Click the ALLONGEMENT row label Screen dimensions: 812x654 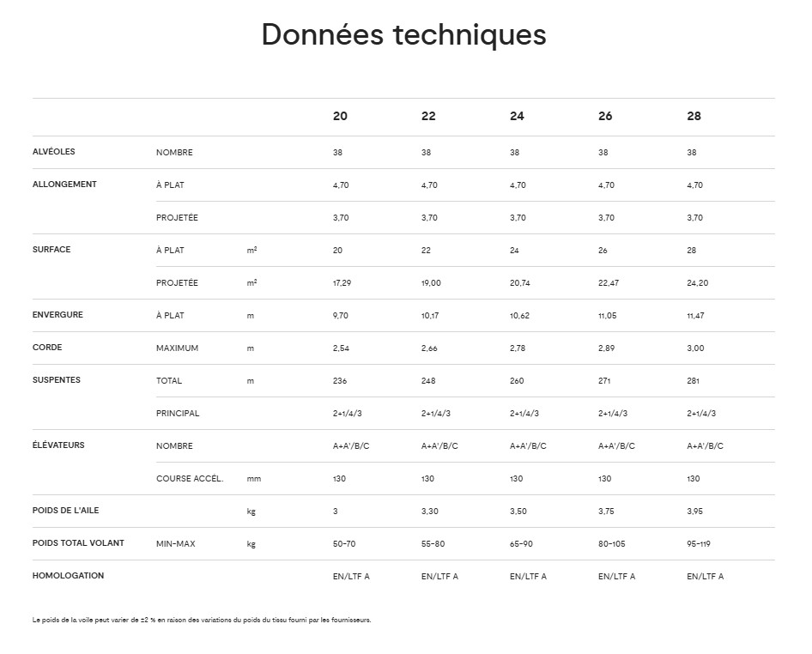coord(64,185)
